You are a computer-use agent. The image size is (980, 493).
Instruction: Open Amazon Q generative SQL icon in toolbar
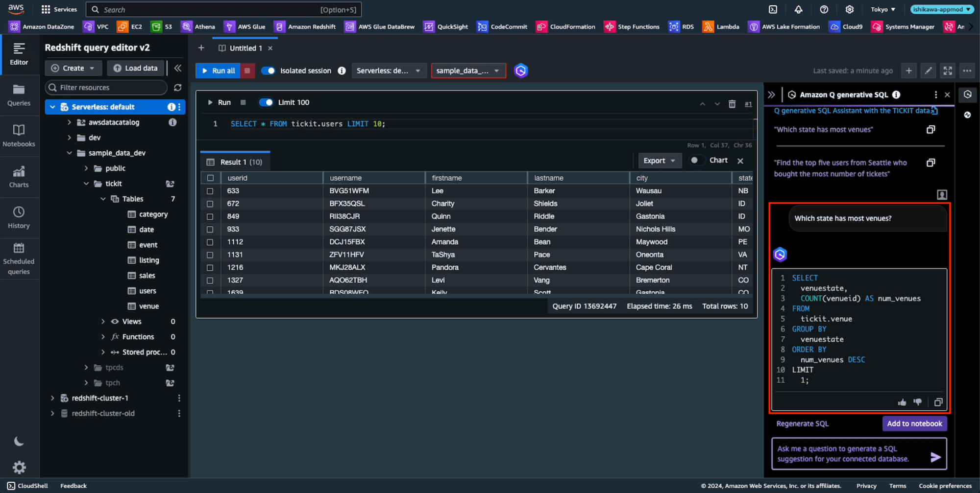521,70
